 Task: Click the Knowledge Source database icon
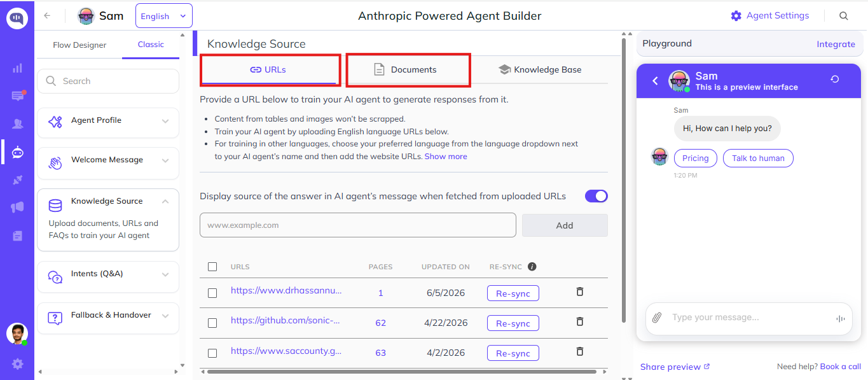[55, 205]
